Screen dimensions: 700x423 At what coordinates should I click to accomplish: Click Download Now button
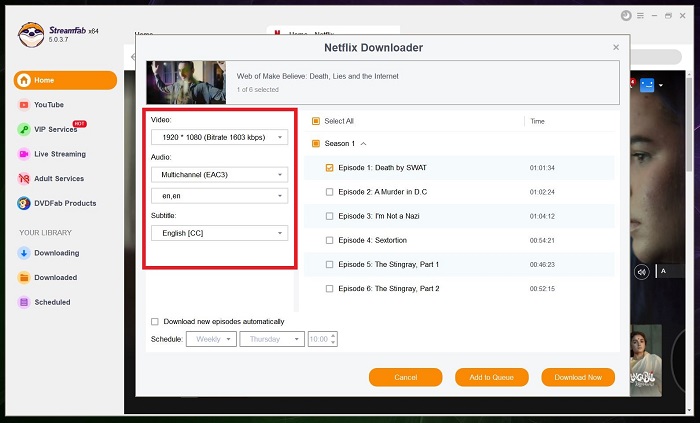[578, 377]
